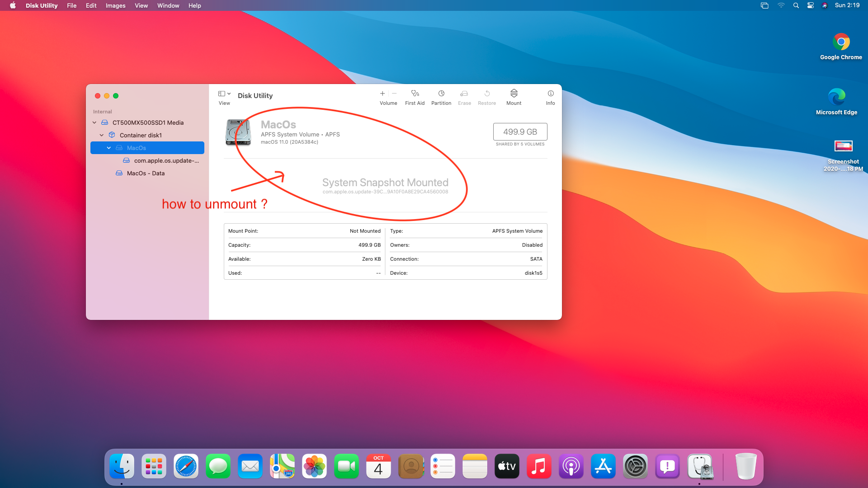Mount the selected MacOs volume

pos(514,97)
